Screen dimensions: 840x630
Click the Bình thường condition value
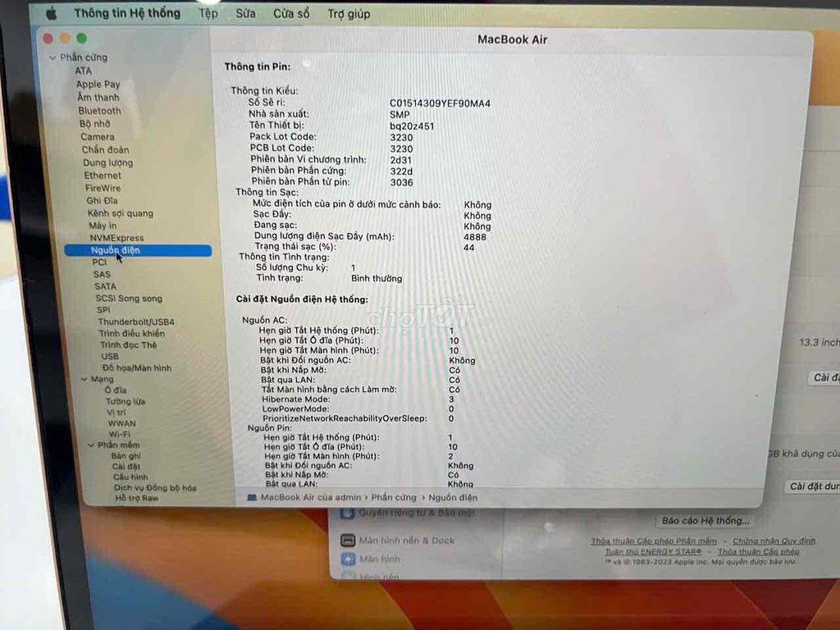[x=377, y=278]
